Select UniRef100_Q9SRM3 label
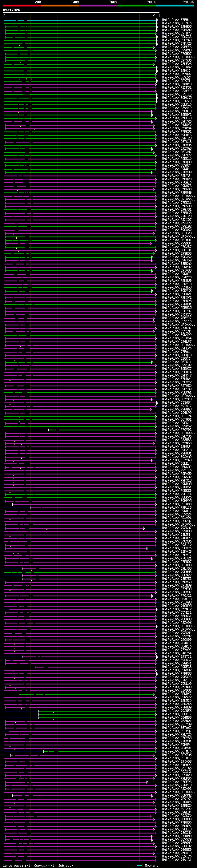197x868 pixels. point(177,50)
